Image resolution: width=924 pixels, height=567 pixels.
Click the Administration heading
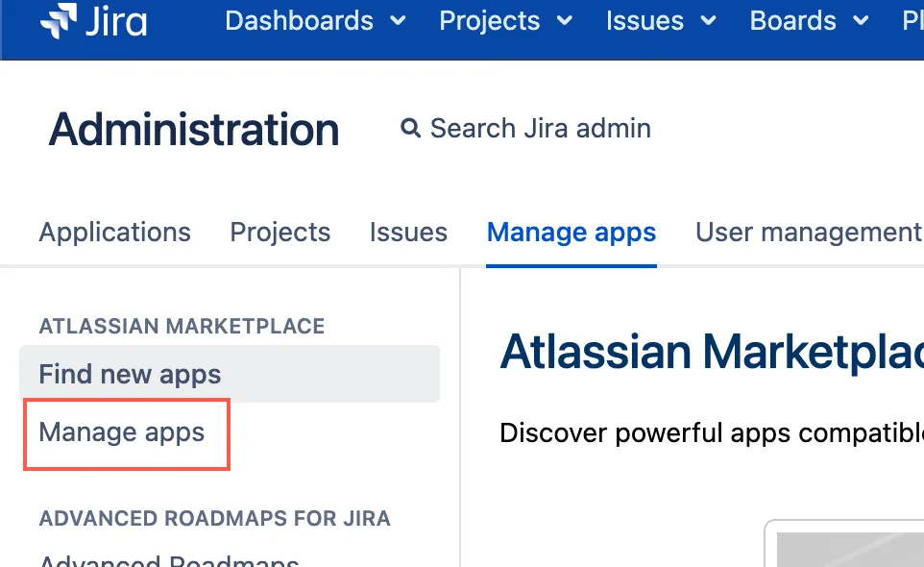[194, 130]
